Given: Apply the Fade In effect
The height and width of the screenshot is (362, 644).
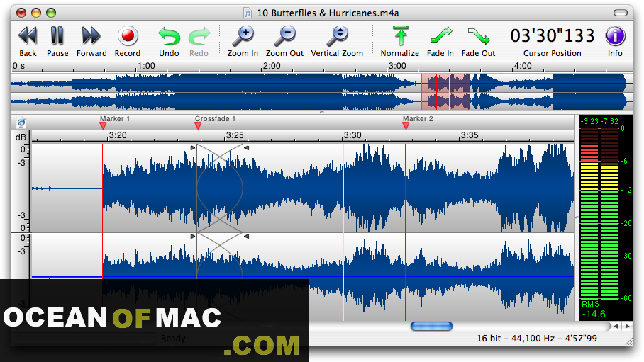Looking at the screenshot, I should coord(440,35).
